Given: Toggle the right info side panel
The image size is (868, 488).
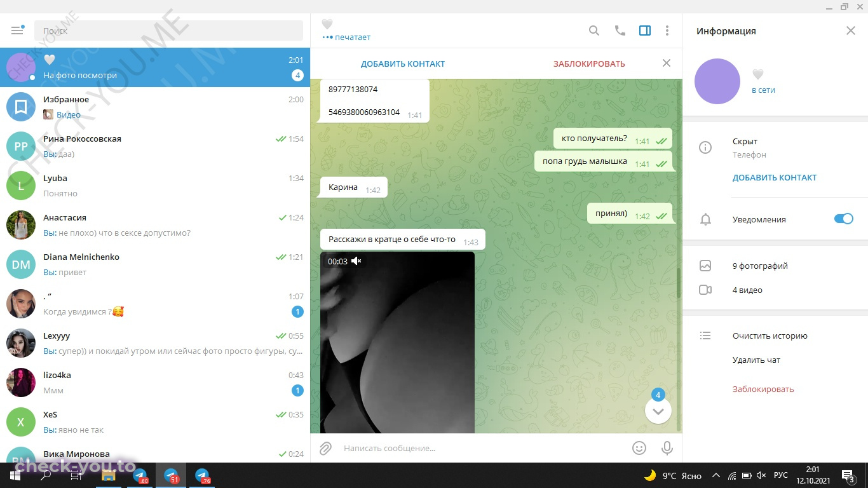Looking at the screenshot, I should point(644,30).
